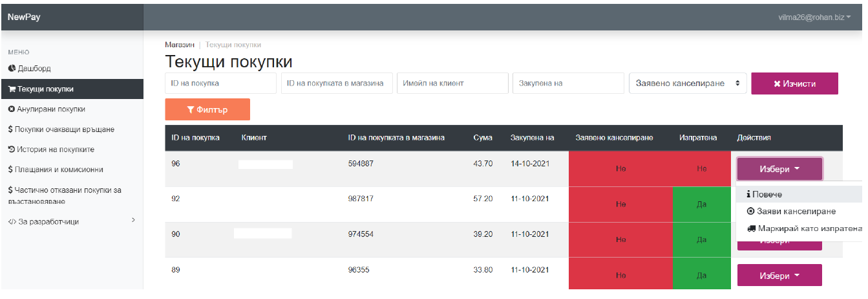This screenshot has height=299, width=868.
Task: Open the Заявено канселиране filter dropdown
Action: pos(687,83)
